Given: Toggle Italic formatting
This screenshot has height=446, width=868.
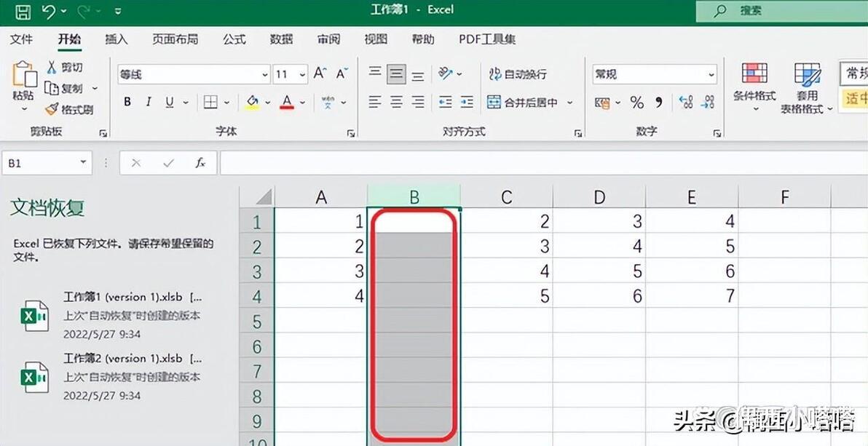Looking at the screenshot, I should click(x=149, y=103).
